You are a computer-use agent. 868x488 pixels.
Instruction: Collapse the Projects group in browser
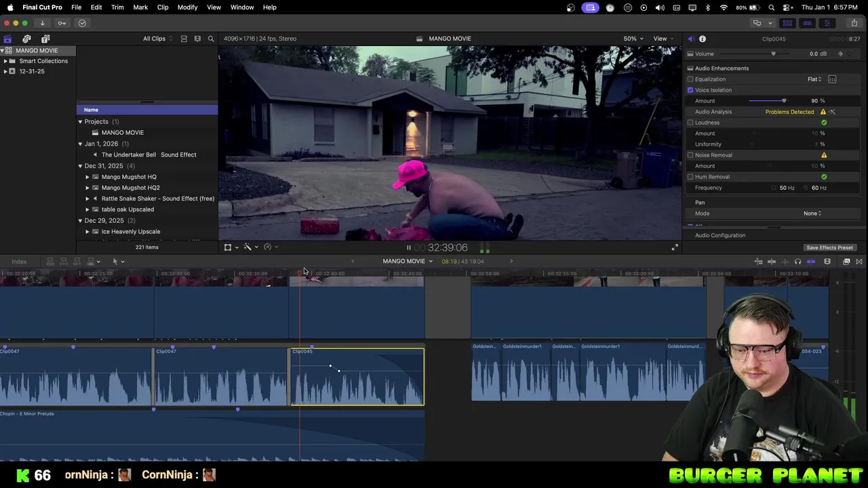80,122
